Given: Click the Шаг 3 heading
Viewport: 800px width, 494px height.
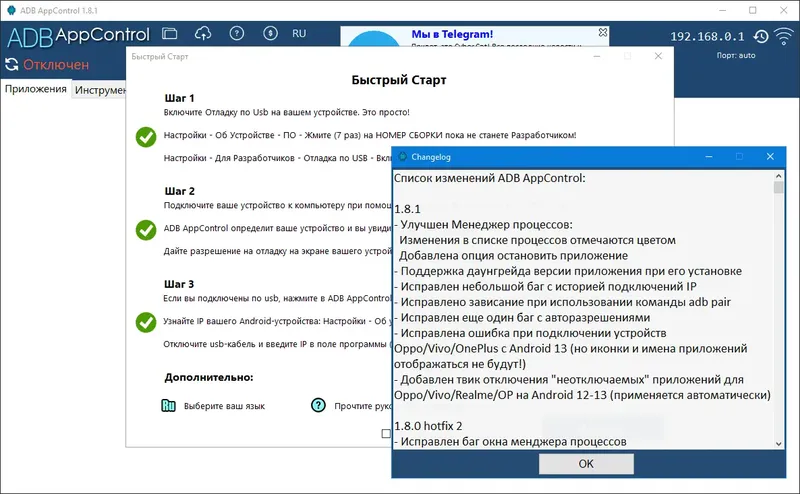Looking at the screenshot, I should tap(179, 284).
